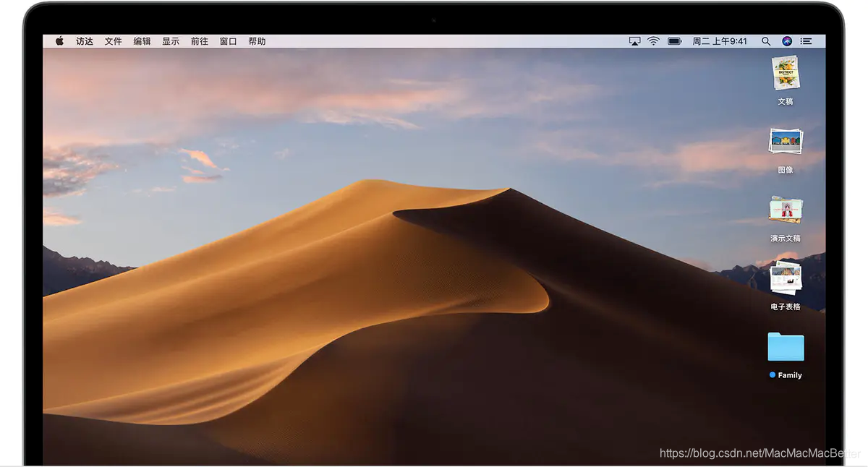Click the 演示文稿 label text
This screenshot has height=467, width=868.
pyautogui.click(x=786, y=239)
